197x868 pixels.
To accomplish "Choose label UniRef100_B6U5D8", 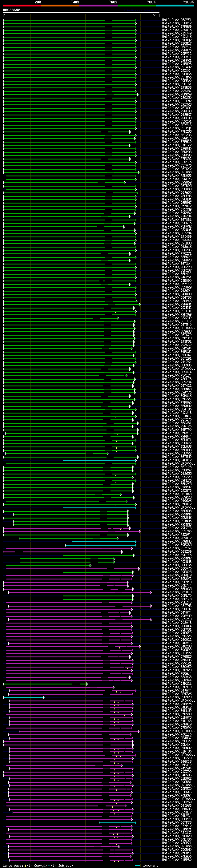I will [177, 511].
